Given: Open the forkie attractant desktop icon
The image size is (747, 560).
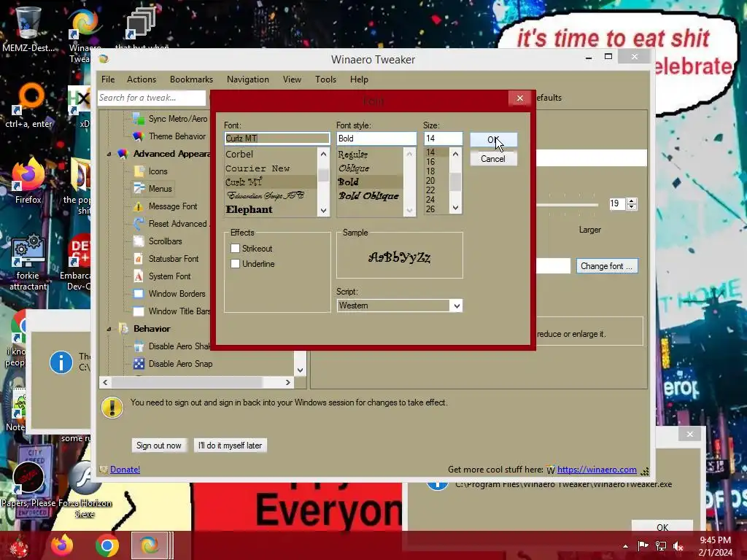Looking at the screenshot, I should coord(28,262).
